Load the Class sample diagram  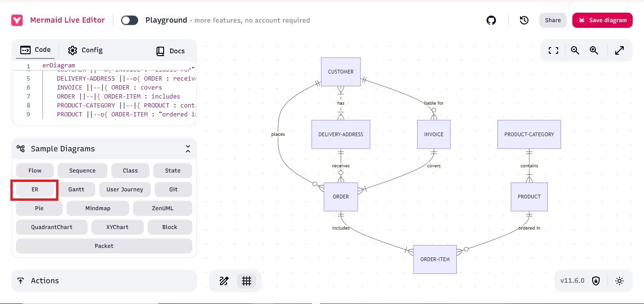coord(131,171)
